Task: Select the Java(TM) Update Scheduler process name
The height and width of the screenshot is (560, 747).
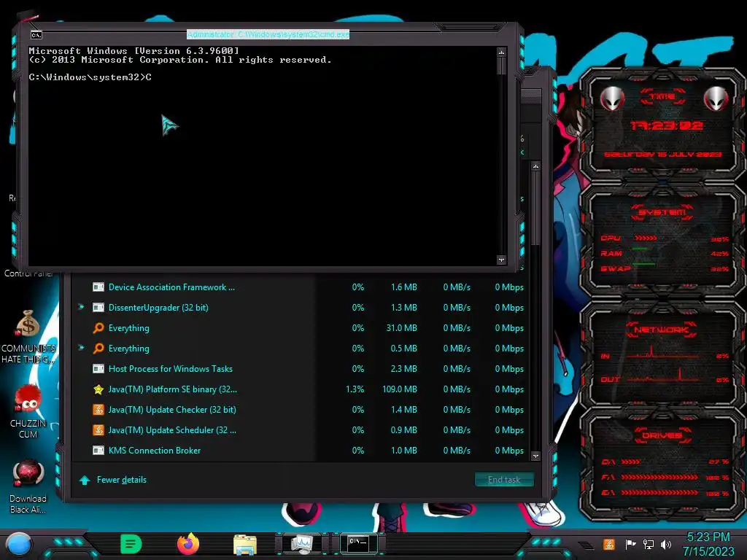Action: click(x=172, y=430)
